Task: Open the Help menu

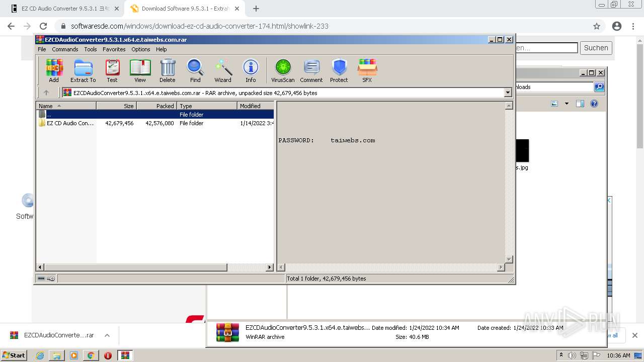Action: tap(161, 49)
